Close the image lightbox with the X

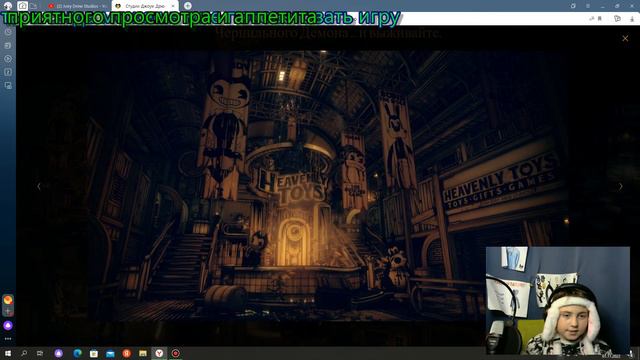point(625,38)
